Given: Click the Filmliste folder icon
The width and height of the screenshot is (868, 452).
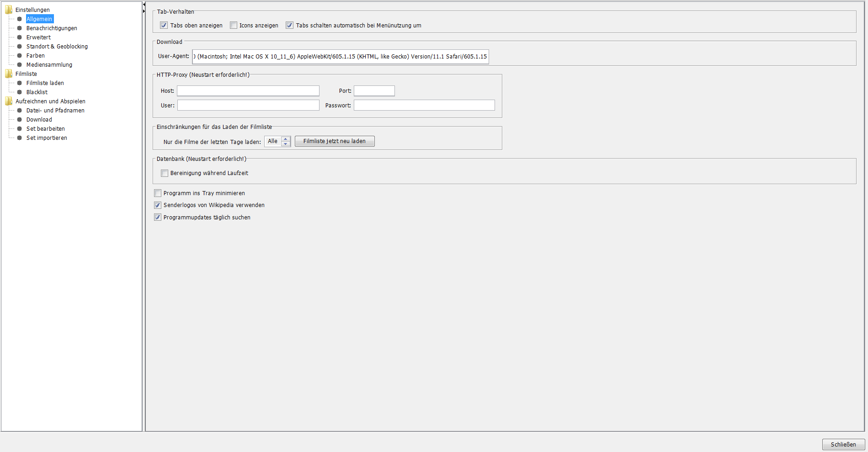Looking at the screenshot, I should (9, 74).
